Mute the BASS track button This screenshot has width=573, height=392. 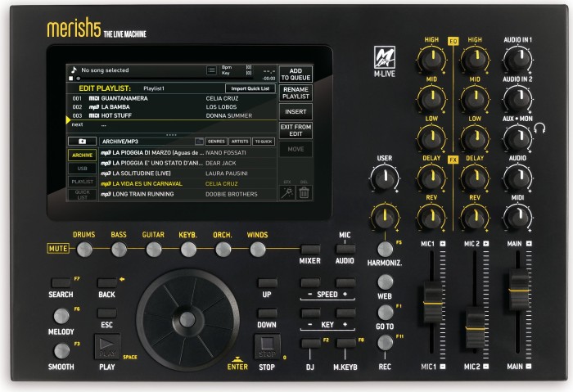pyautogui.click(x=120, y=250)
